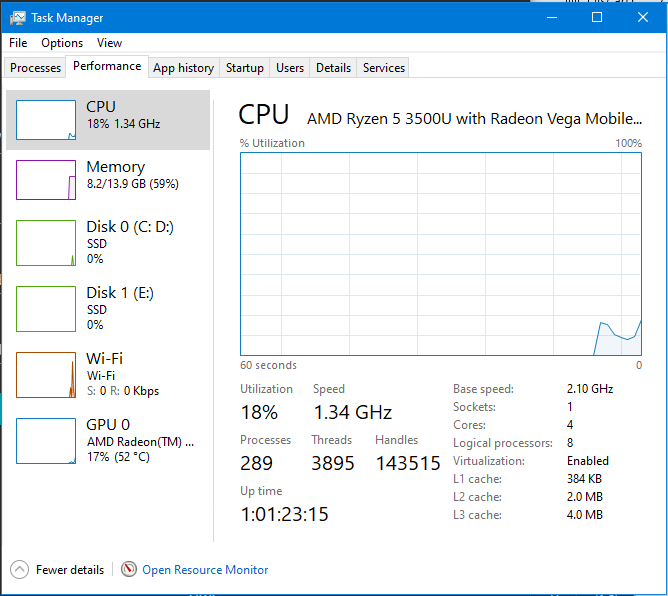Click the 3895 threads count
The height and width of the screenshot is (596, 668).
point(333,463)
